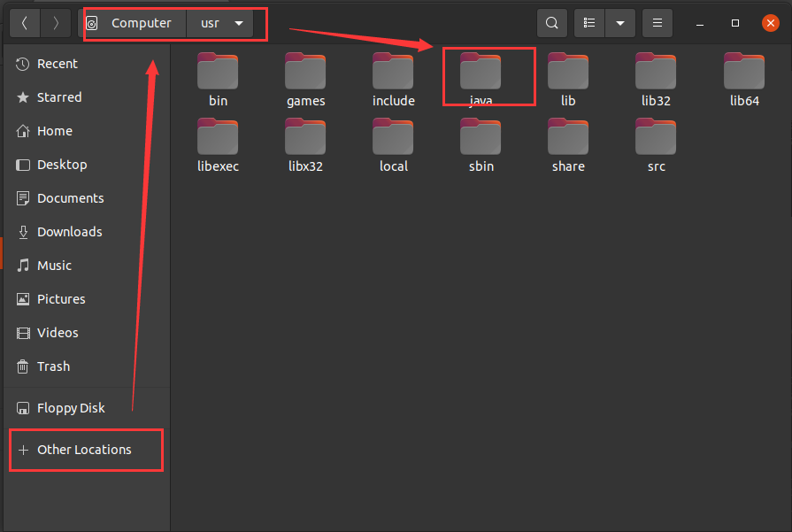Open the usr path dropdown
This screenshot has height=532, width=792.
point(220,23)
